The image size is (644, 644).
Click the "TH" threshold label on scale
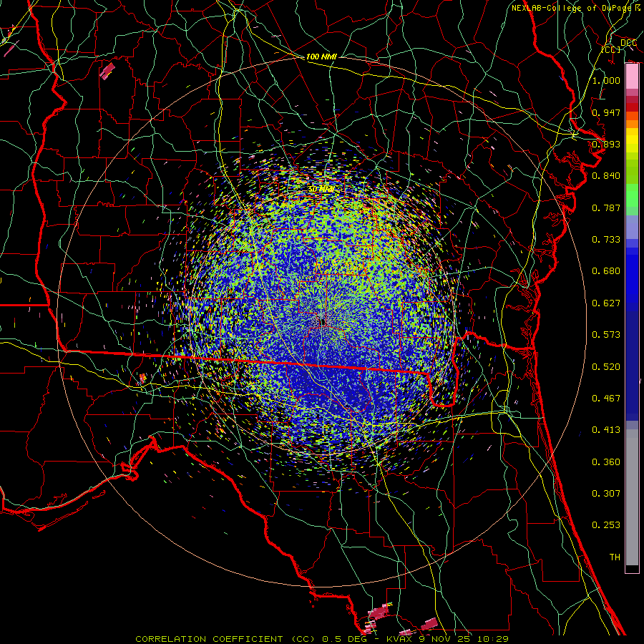[615, 557]
